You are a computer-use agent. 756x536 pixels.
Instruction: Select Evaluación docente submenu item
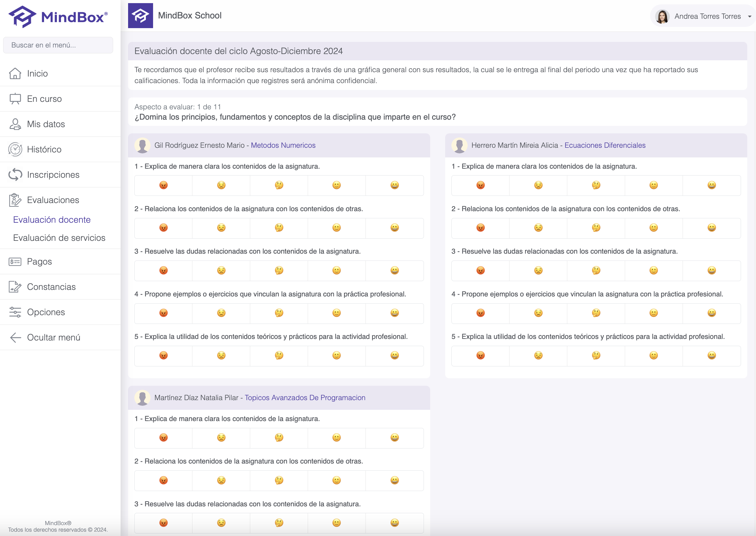tap(52, 220)
